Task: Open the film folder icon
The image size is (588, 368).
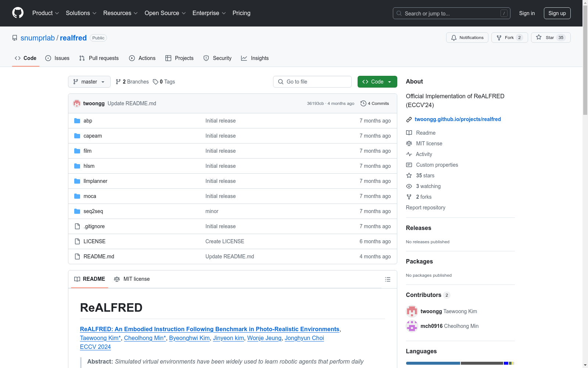Action: click(x=77, y=151)
